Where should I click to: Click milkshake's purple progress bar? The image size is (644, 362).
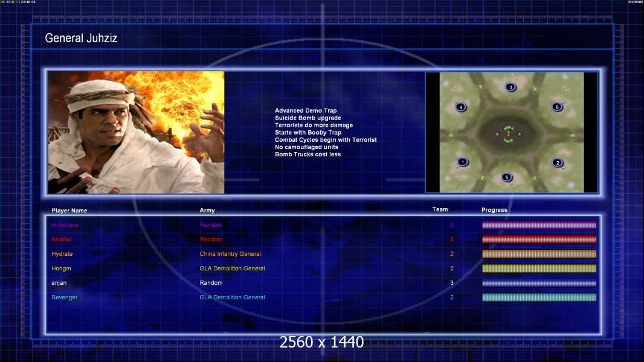coord(539,225)
